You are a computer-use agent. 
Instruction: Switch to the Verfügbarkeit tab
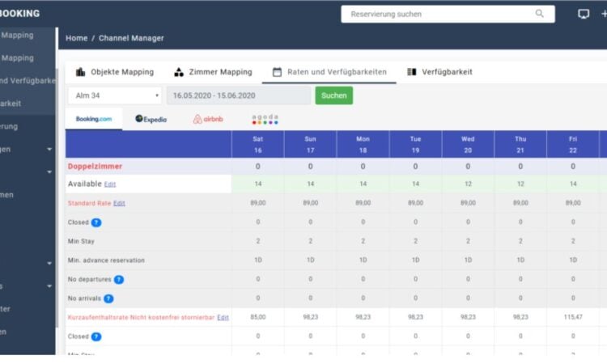[x=439, y=72]
